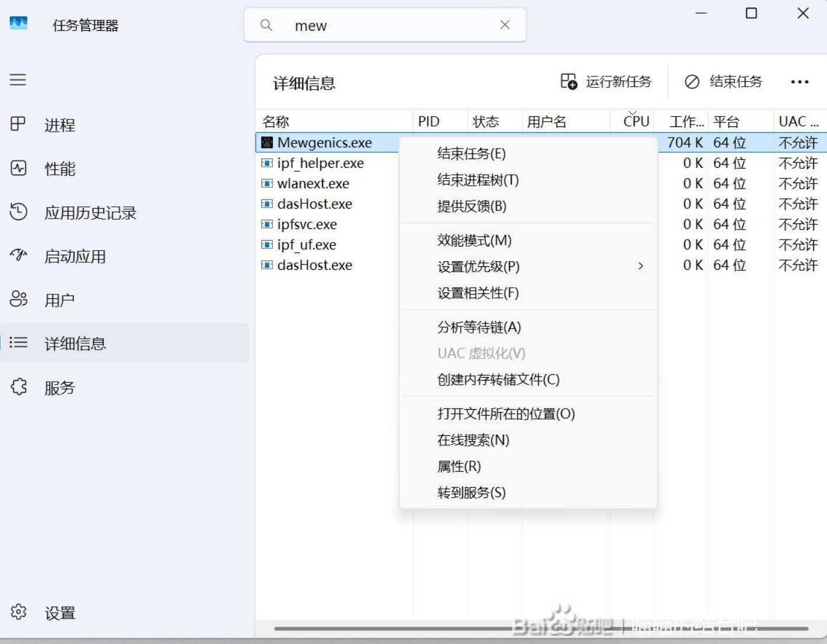
Task: Open the 用户 (Users) page icon
Action: coord(18,300)
